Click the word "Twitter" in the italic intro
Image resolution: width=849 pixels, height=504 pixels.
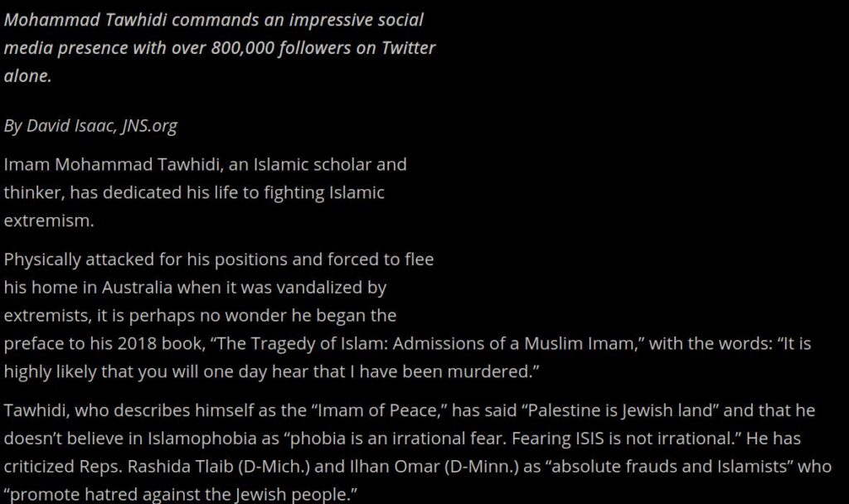408,47
